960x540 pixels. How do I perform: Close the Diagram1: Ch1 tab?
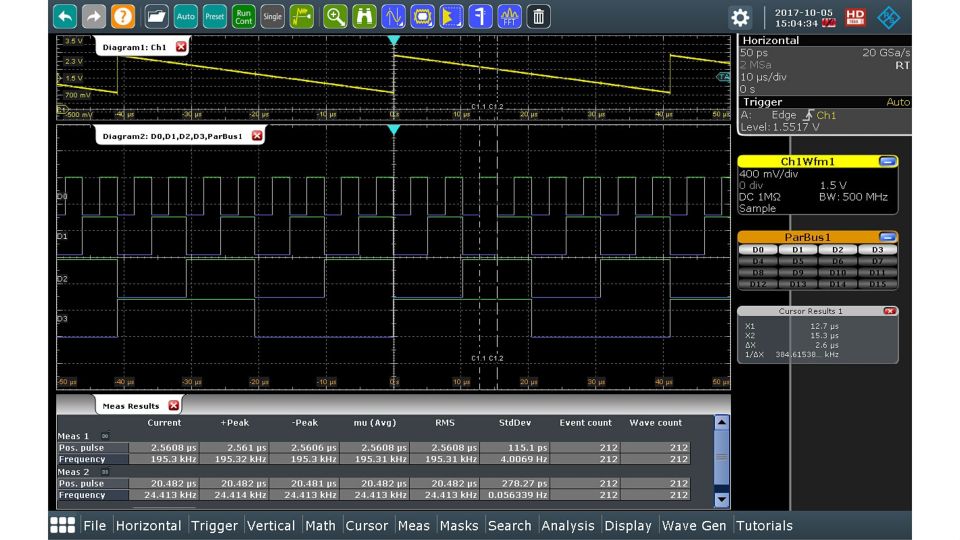coord(181,47)
